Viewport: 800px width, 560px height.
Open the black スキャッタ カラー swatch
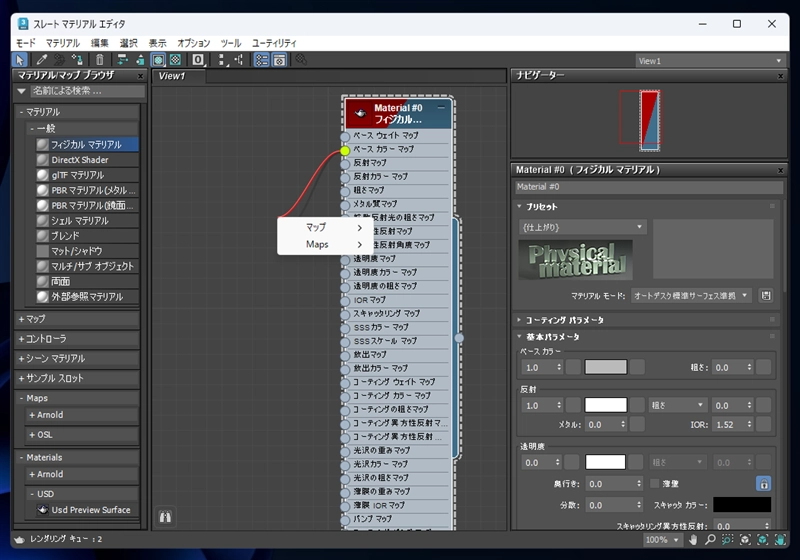click(x=742, y=505)
